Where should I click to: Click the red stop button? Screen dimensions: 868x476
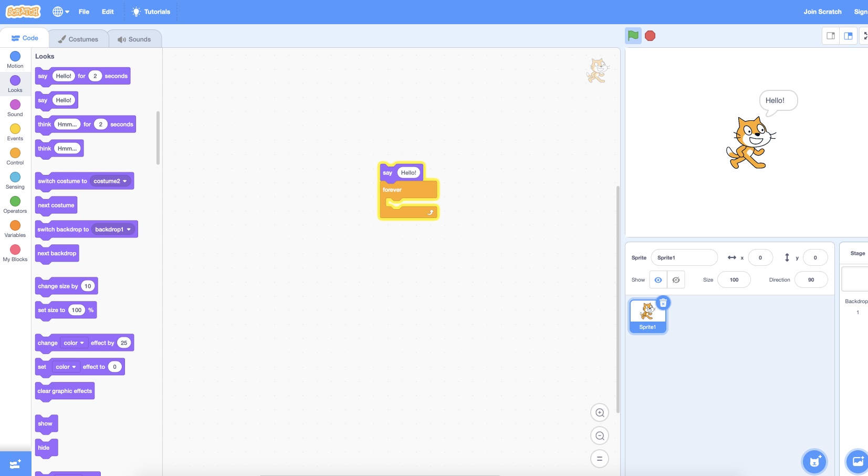pyautogui.click(x=650, y=36)
